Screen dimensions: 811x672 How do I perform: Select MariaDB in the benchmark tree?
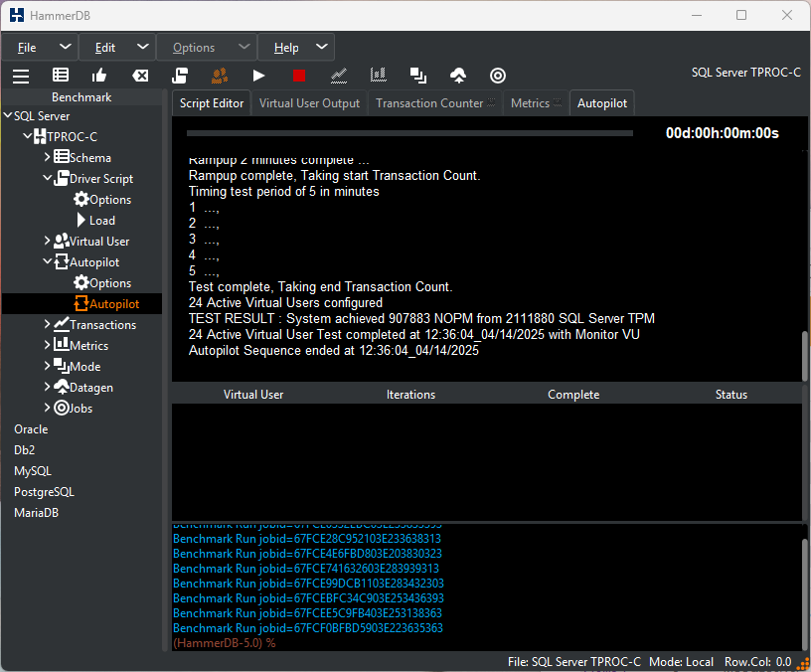(x=36, y=513)
